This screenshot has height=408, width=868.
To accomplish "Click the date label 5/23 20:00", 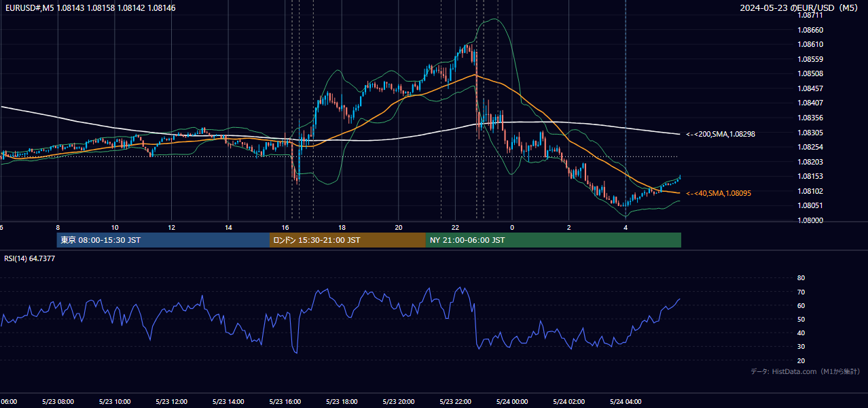I will point(398,401).
